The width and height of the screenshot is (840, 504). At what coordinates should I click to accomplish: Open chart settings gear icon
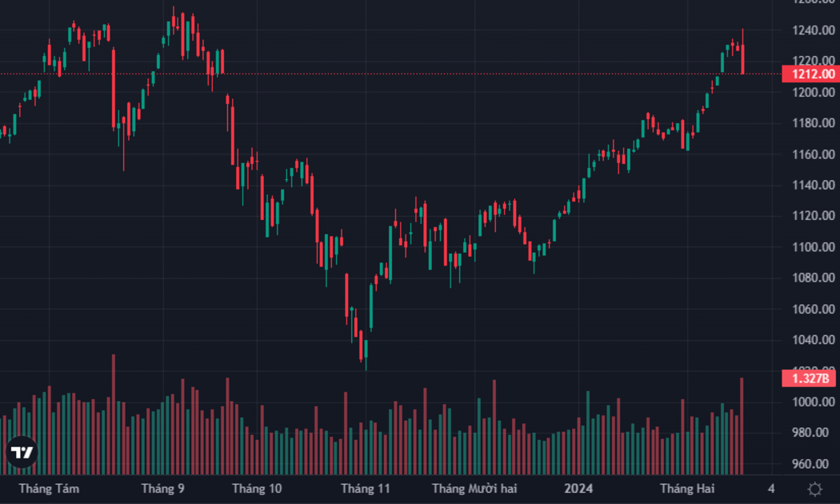point(815,489)
